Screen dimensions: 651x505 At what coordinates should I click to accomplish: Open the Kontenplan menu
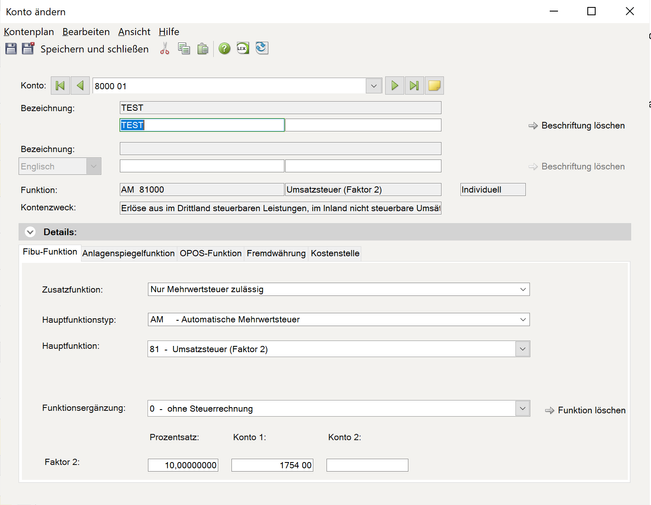pyautogui.click(x=29, y=32)
